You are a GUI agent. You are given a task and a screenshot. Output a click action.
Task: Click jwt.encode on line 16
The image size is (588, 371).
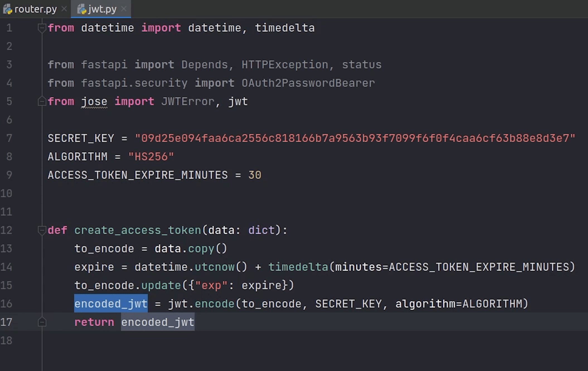coord(201,304)
